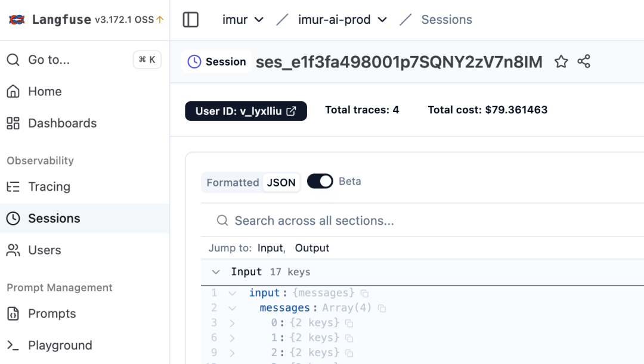Click the Session badge clock icon

[x=194, y=61]
